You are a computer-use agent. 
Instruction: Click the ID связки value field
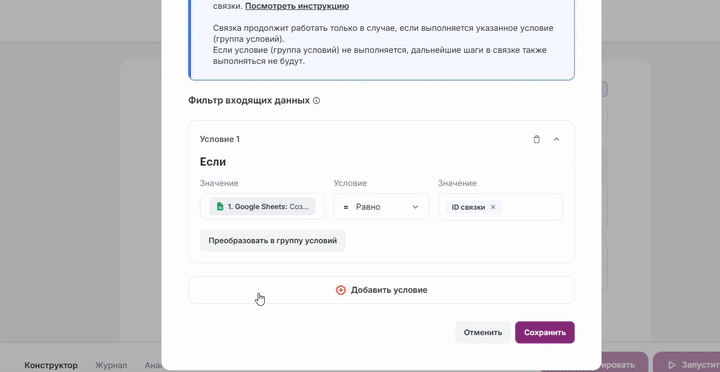click(501, 207)
